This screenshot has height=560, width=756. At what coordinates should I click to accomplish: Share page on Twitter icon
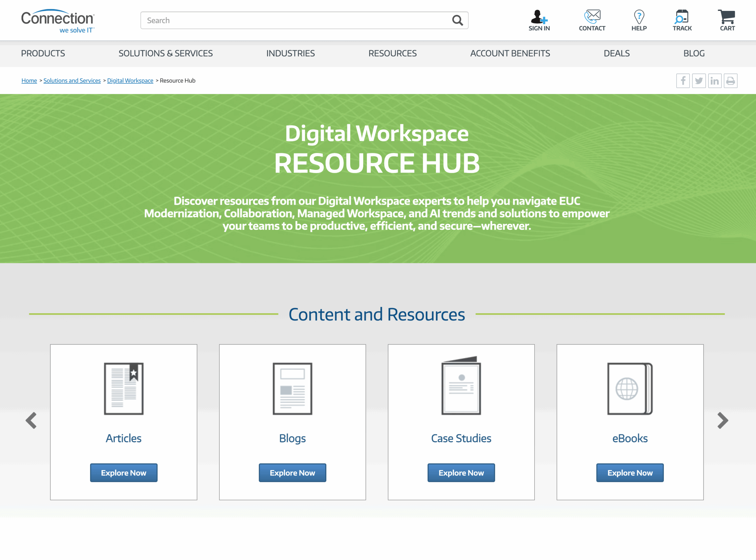tap(699, 81)
